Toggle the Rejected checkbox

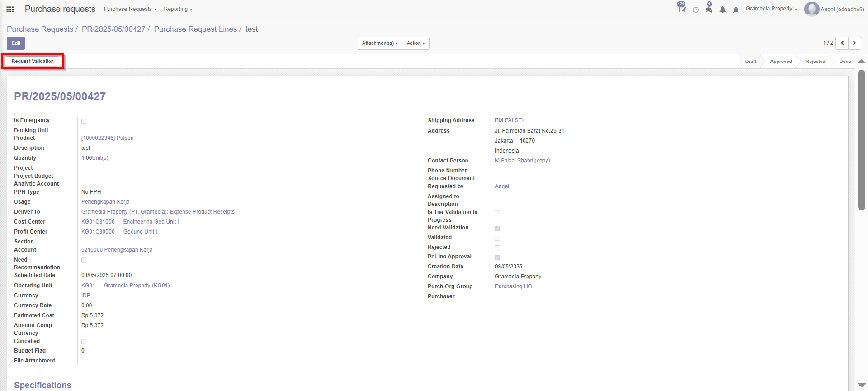[x=497, y=248]
